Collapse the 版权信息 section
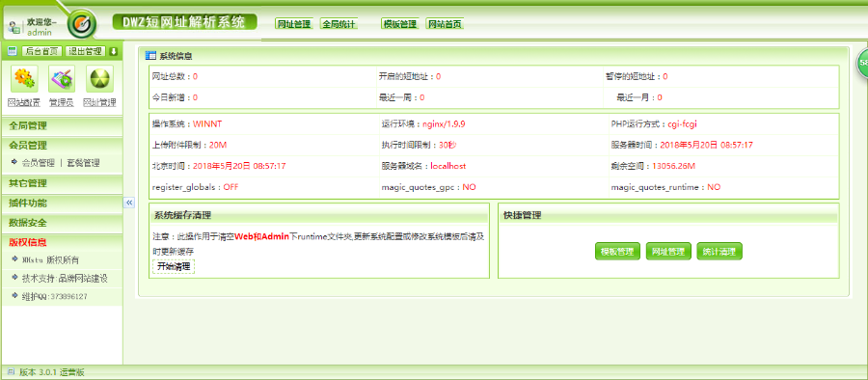The width and height of the screenshot is (868, 380). [x=62, y=243]
